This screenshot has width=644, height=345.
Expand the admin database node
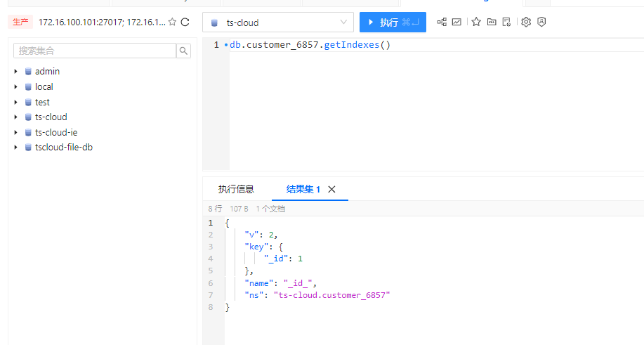click(15, 72)
